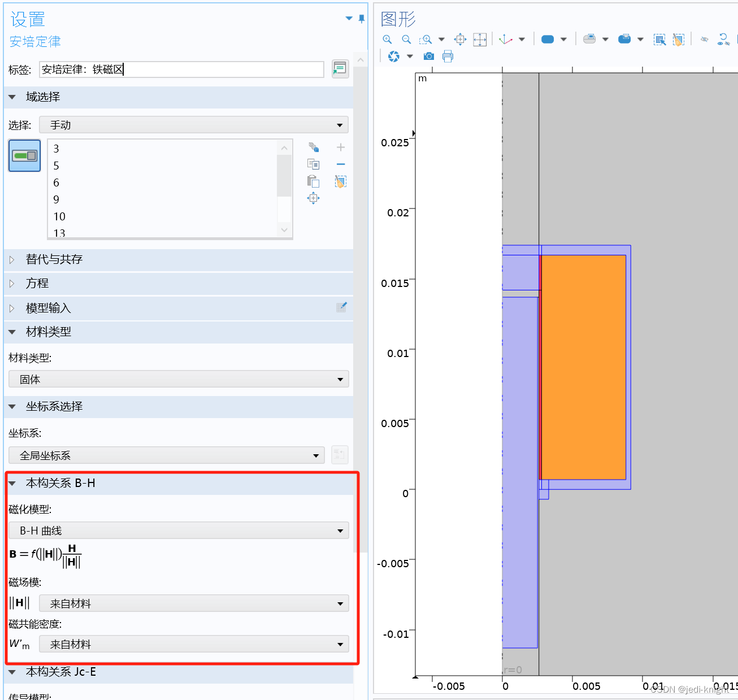Click the minus remove-from-selection icon
Screen dimensions: 738x700
click(341, 164)
